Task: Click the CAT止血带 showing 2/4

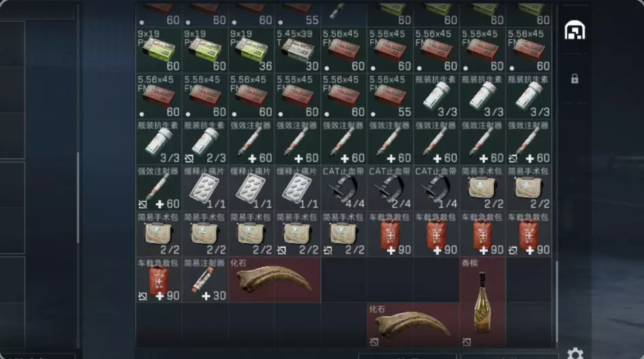Action: pos(390,189)
